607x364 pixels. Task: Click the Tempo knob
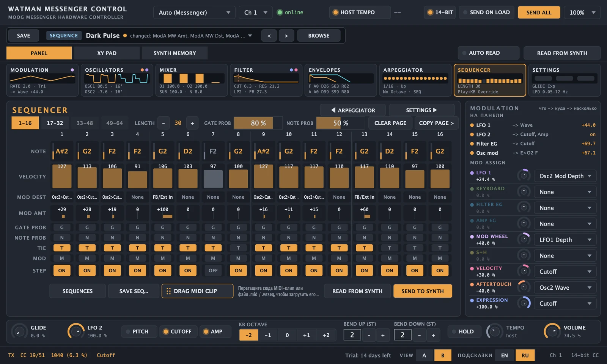point(494,331)
